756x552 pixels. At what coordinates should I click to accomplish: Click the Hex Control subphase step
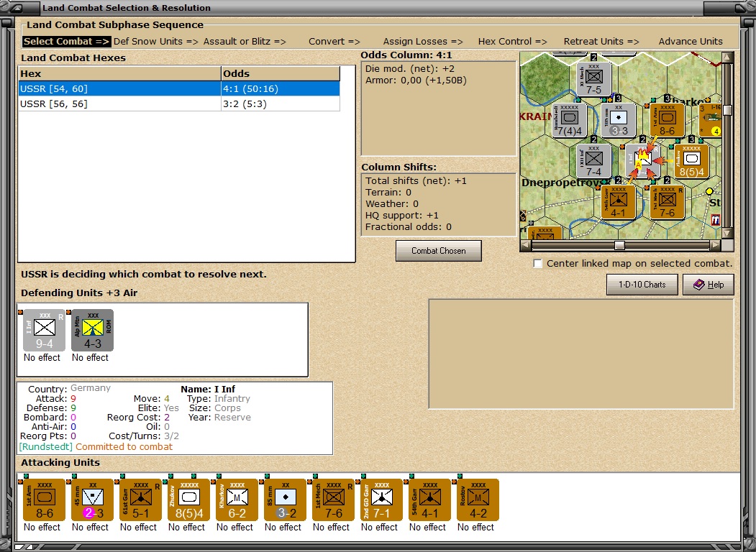click(x=513, y=42)
